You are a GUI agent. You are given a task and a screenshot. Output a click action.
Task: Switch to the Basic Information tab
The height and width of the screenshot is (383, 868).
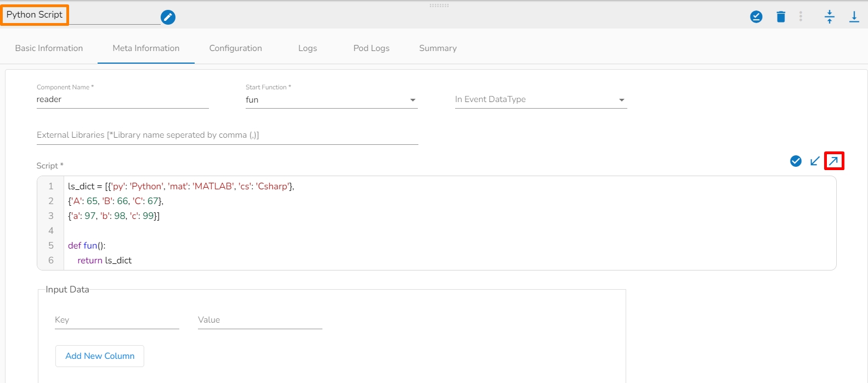tap(49, 48)
